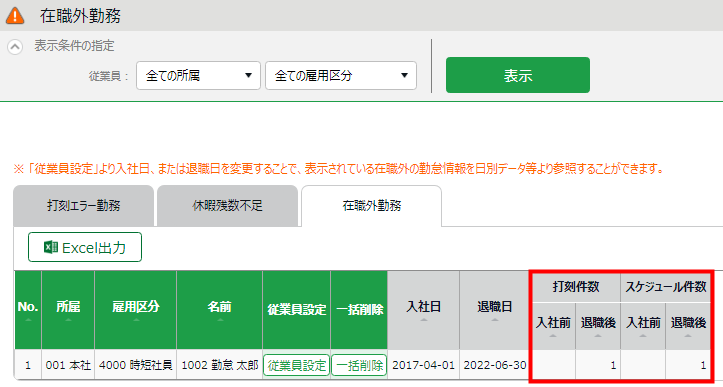This screenshot has width=723, height=387.
Task: Click the 打刻件数 group header
Action: [x=576, y=287]
